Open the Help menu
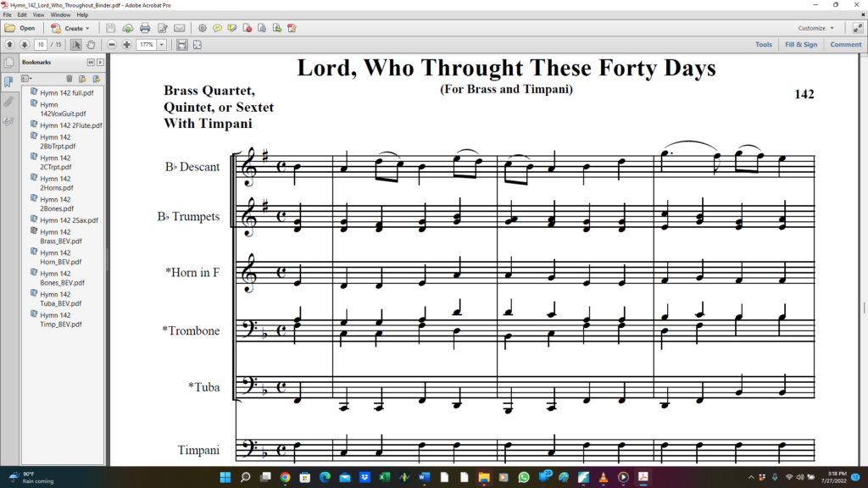The image size is (868, 488). 82,15
